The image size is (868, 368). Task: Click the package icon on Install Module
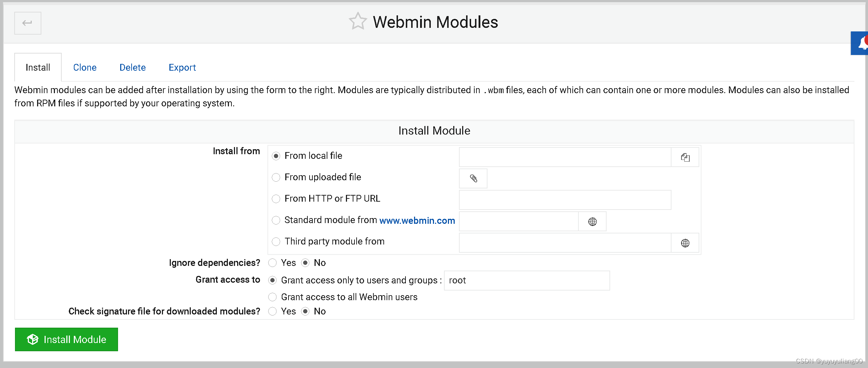(32, 339)
